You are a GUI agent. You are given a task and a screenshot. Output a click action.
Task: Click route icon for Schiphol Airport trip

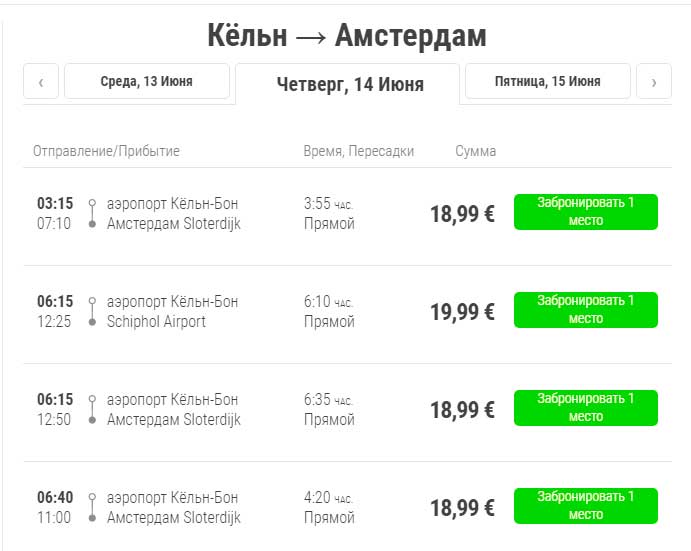tap(92, 311)
